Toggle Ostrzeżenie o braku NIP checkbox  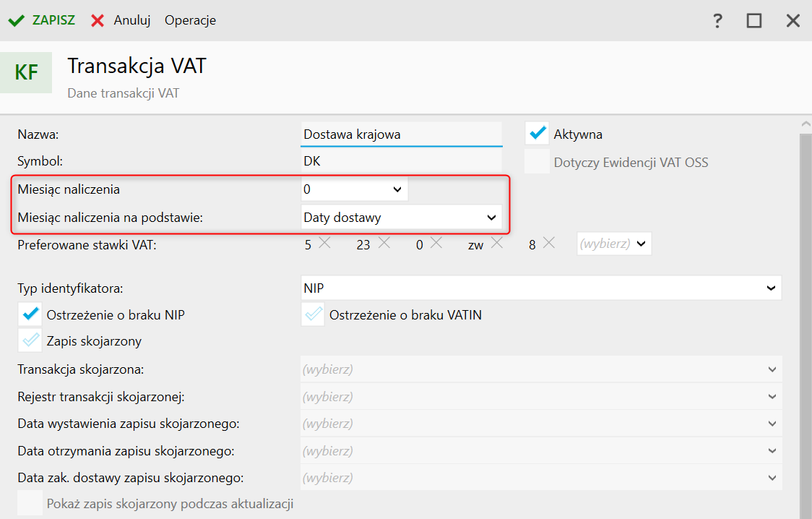point(30,314)
